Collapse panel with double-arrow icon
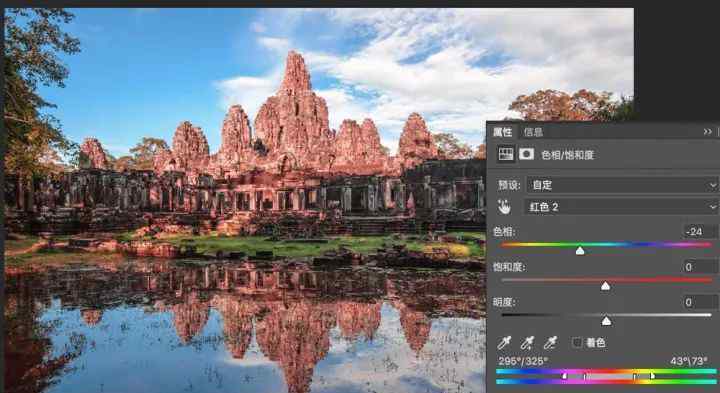720x393 pixels. pos(707,132)
